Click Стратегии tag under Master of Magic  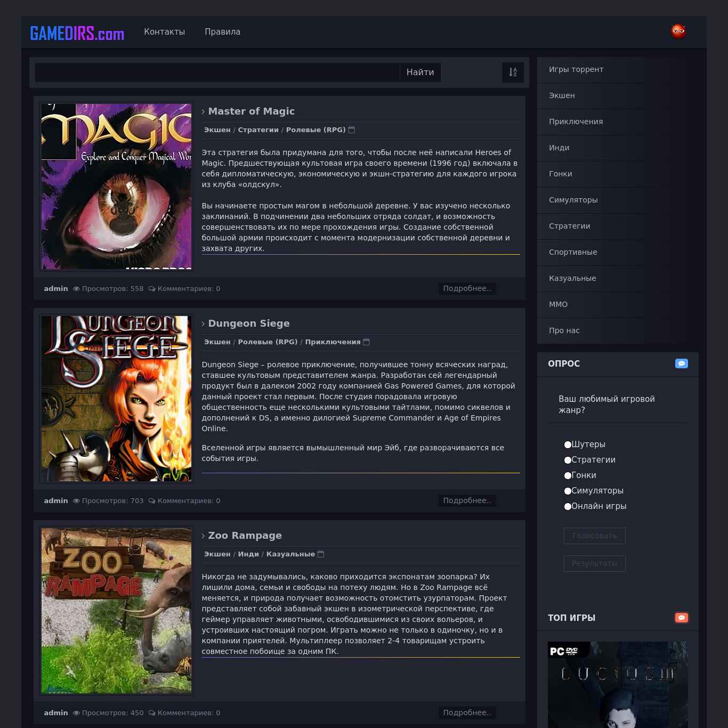[x=258, y=130]
